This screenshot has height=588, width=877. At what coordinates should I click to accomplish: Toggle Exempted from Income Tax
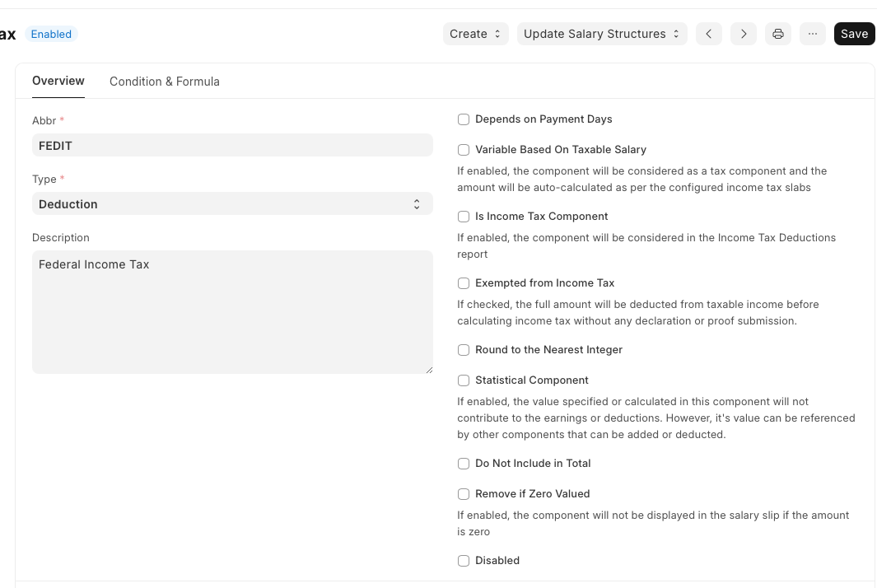[x=463, y=283]
